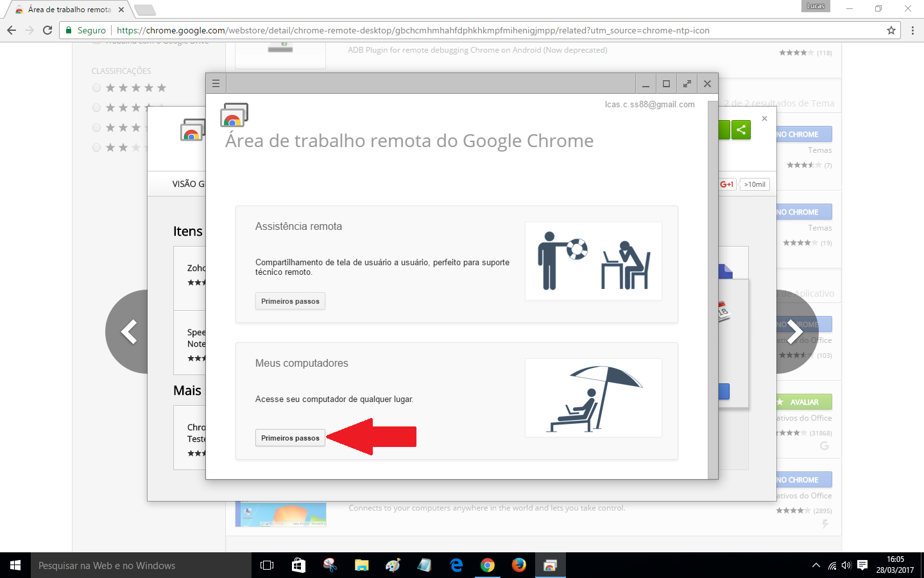Image resolution: width=924 pixels, height=578 pixels.
Task: Open Task View on the taskbar
Action: tap(267, 565)
